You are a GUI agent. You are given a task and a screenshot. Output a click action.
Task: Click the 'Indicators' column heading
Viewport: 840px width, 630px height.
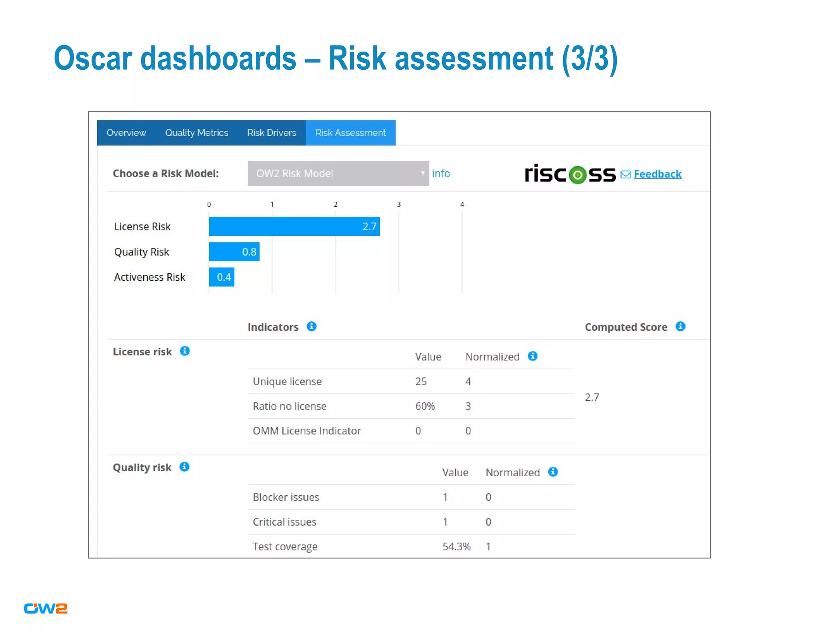coord(273,327)
